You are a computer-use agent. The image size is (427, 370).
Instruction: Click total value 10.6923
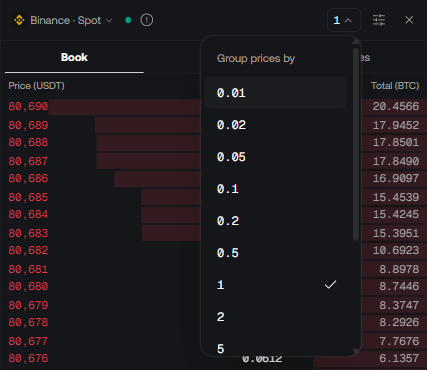396,250
